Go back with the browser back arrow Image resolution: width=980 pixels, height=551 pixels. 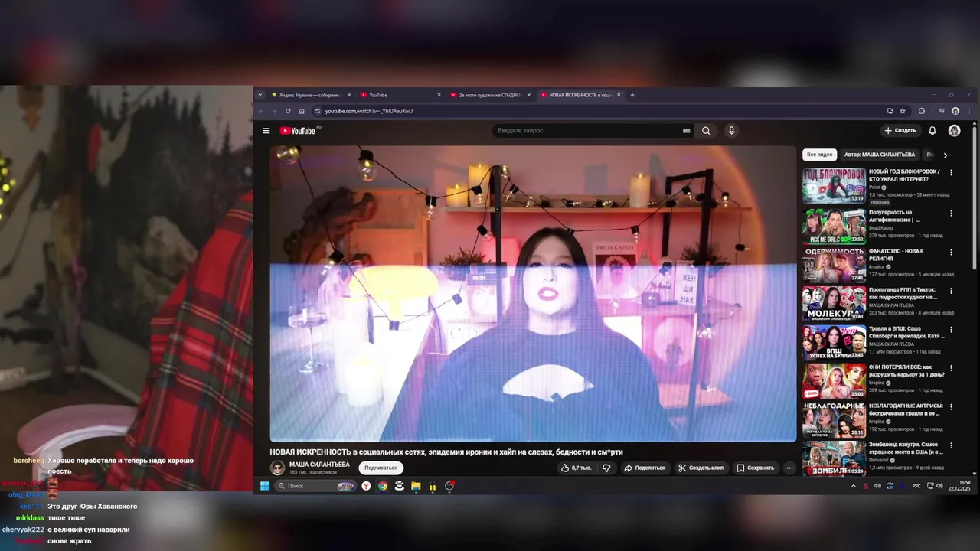[261, 111]
